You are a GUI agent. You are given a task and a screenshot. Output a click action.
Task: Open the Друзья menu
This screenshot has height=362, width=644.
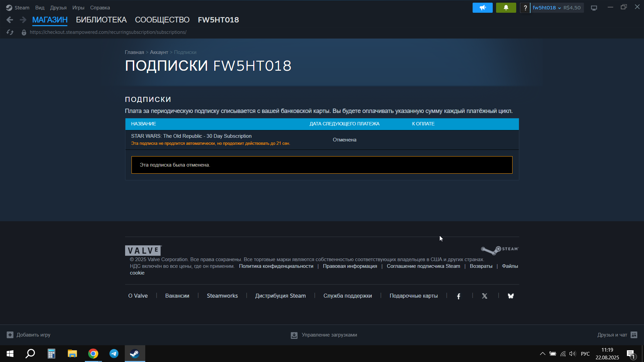point(58,8)
